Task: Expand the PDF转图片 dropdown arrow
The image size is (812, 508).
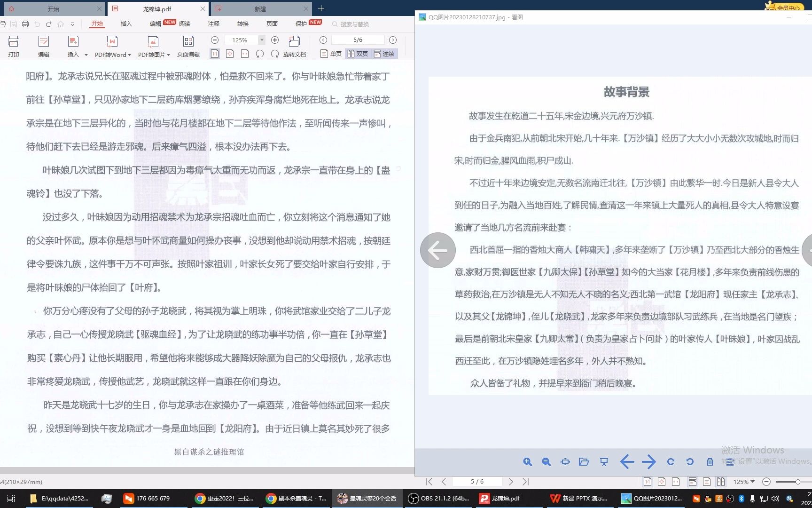Action: (x=168, y=55)
